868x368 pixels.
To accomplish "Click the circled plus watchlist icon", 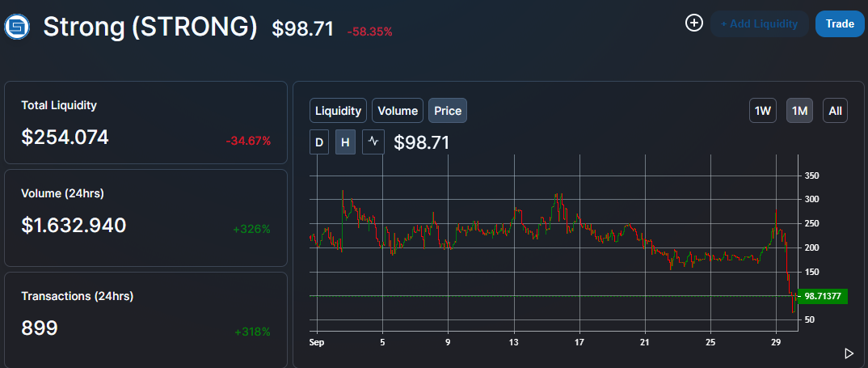I will [x=693, y=23].
